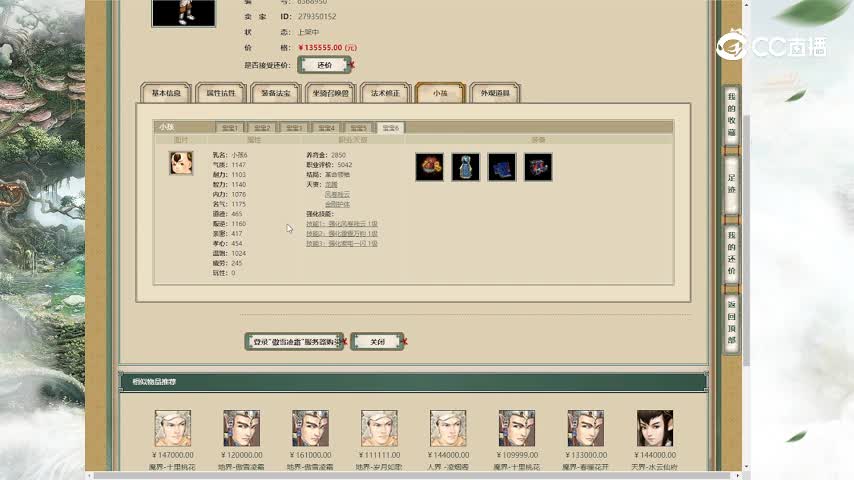Open 我的还价 in right sidebar
The height and width of the screenshot is (480, 854).
tap(731, 253)
